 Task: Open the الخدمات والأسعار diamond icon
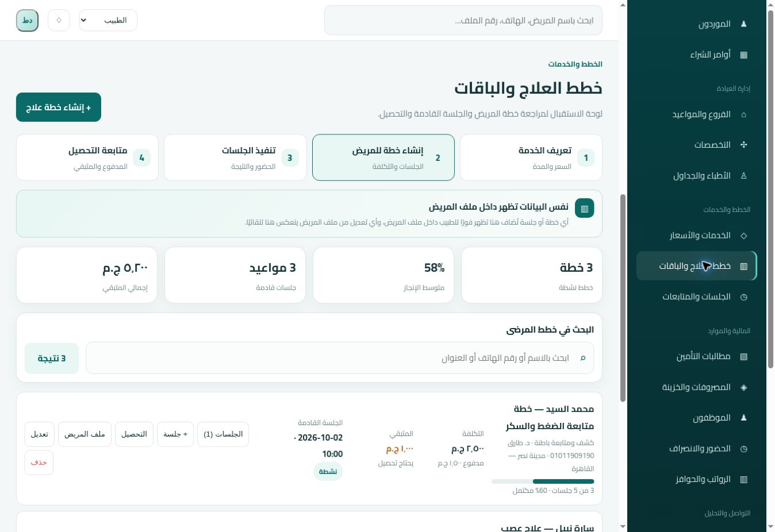(743, 236)
